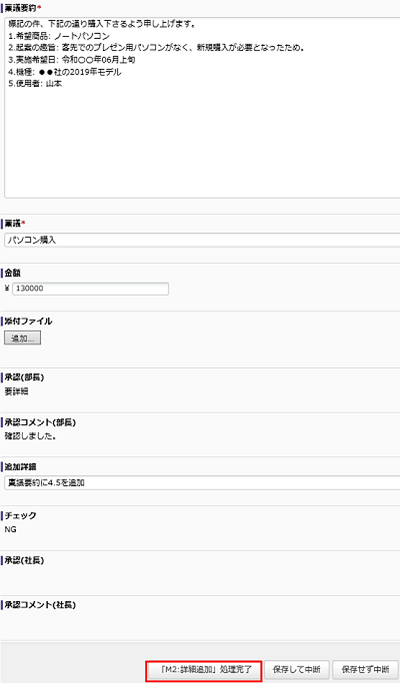Viewport: 400px width, 683px height.
Task: Click the チェック section label
Action: (20, 515)
